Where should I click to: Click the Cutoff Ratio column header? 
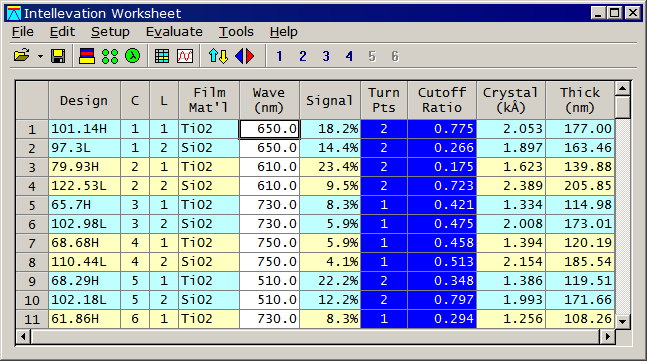coord(442,100)
